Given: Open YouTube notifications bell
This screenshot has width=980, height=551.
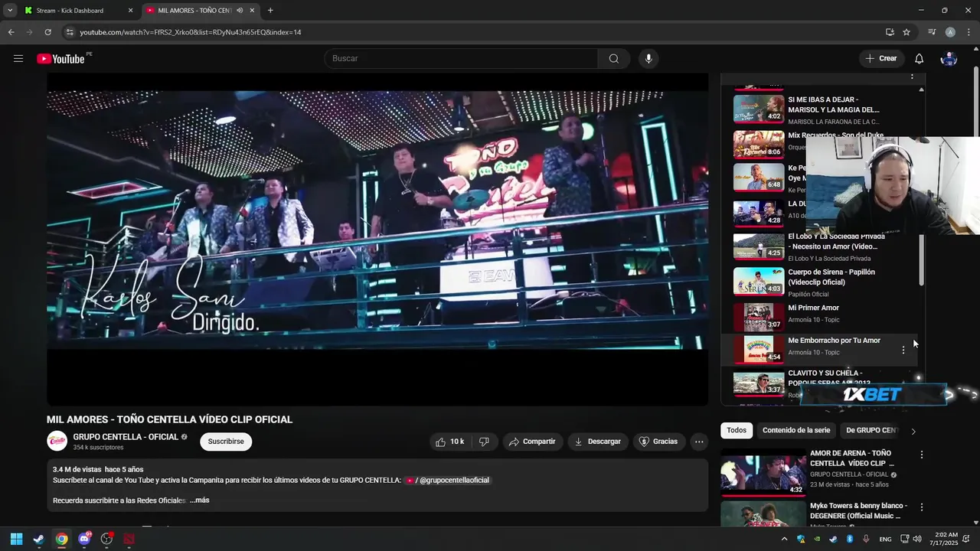Looking at the screenshot, I should pos(919,59).
